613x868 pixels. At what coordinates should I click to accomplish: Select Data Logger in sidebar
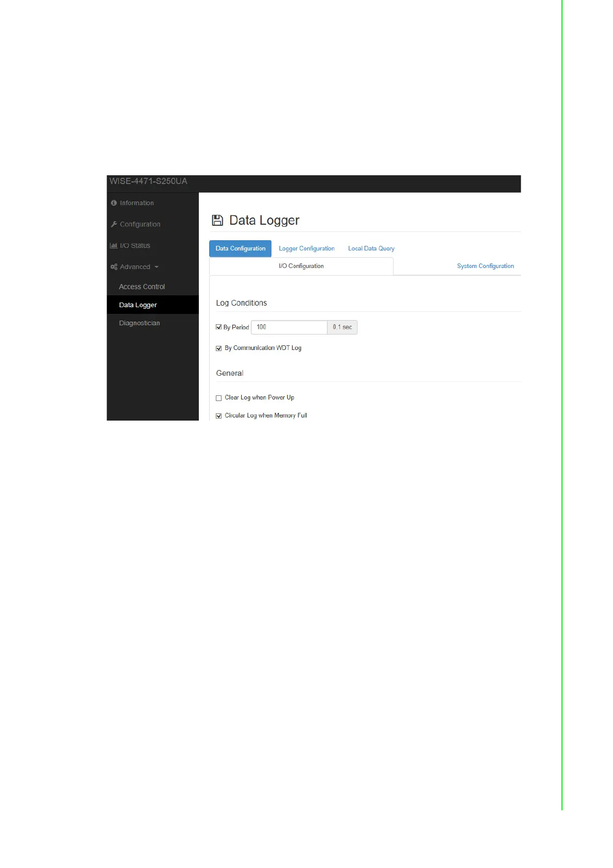[x=138, y=305]
